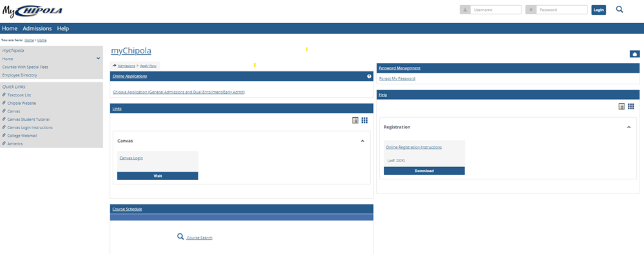Screen dimensions: 644x254
Task: Focus the Username input field
Action: click(x=496, y=10)
